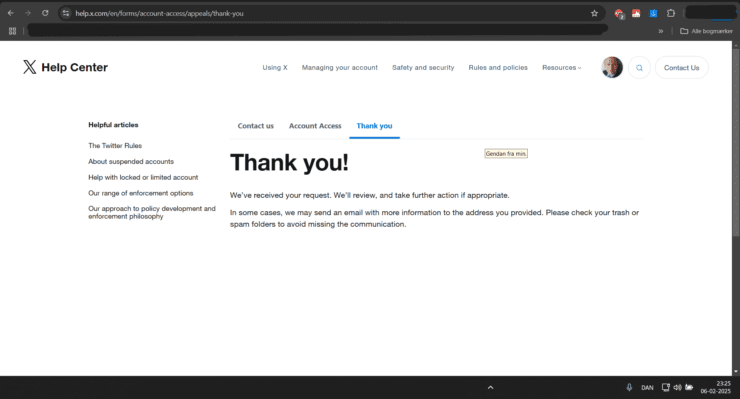
Task: Open The Twitter Rules article
Action: (115, 145)
